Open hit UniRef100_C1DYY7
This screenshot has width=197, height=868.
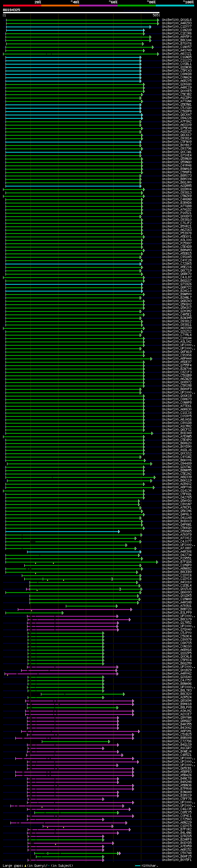(x=177, y=26)
